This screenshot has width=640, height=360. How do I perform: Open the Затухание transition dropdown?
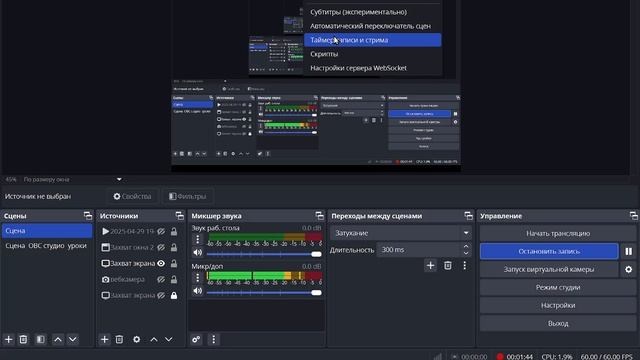(x=401, y=233)
